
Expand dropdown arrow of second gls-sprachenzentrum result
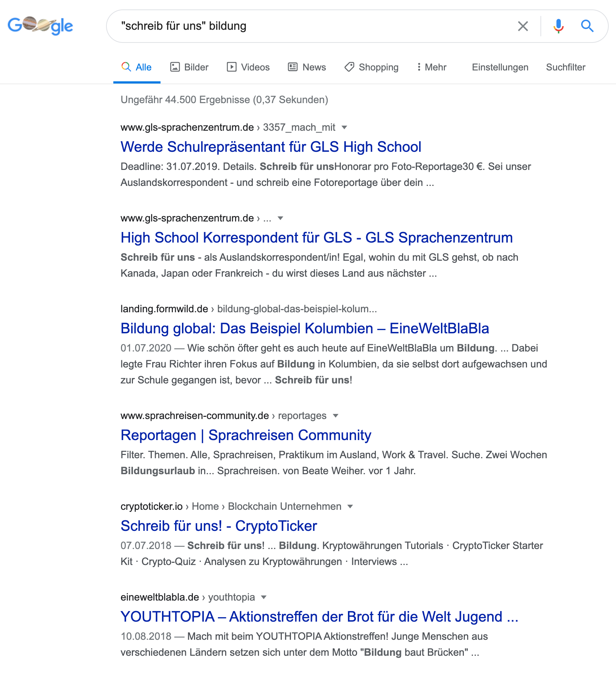point(280,218)
